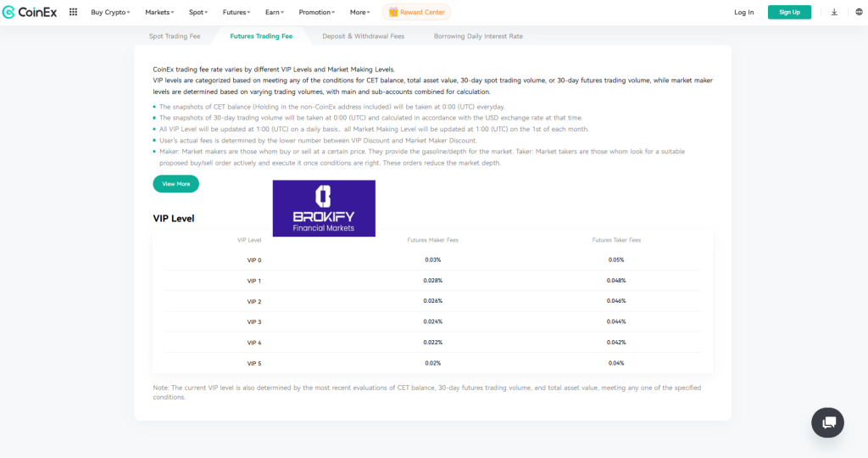Viewport: 868px width, 458px height.
Task: Click the Reward Center gift icon
Action: tap(392, 12)
